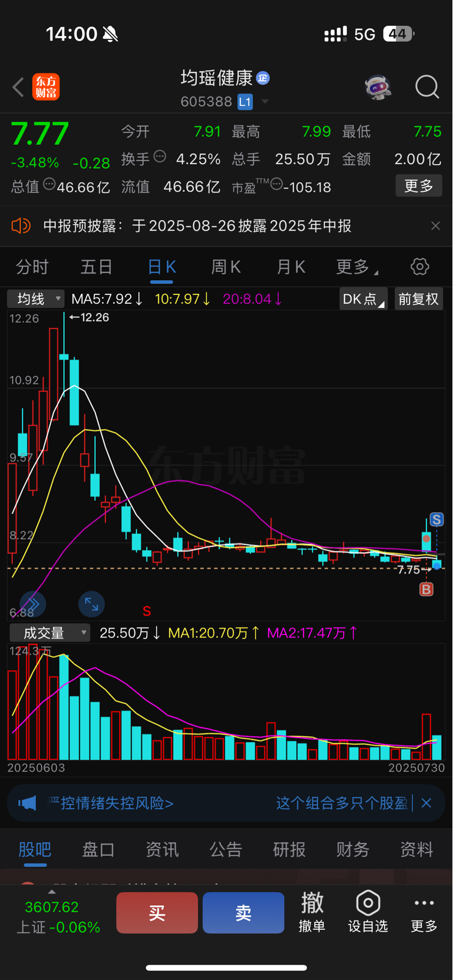The height and width of the screenshot is (980, 453).
Task: Switch to 分时 chart tab
Action: tap(32, 267)
